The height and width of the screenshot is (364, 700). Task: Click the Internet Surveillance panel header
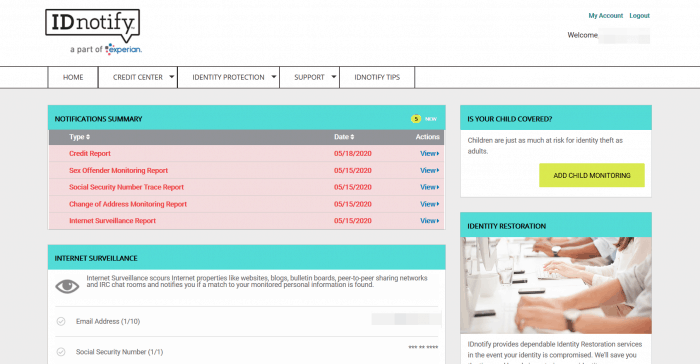246,257
